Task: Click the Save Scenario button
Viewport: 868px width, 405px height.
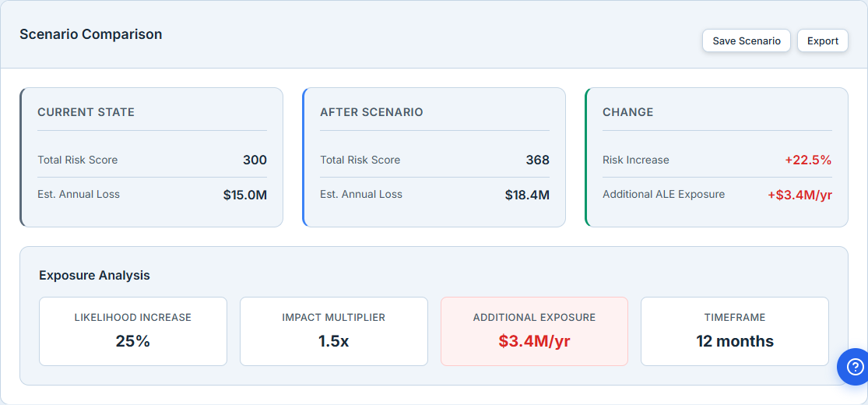Action: tap(747, 40)
